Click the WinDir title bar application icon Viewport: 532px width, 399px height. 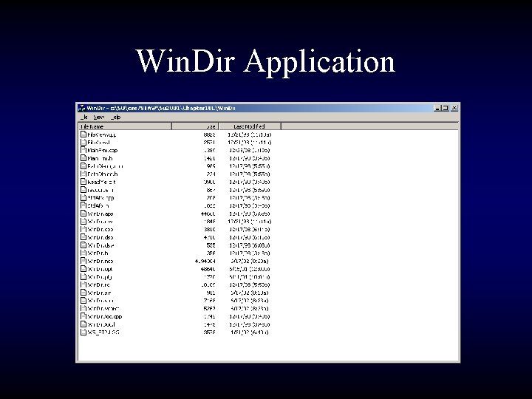pyautogui.click(x=82, y=108)
